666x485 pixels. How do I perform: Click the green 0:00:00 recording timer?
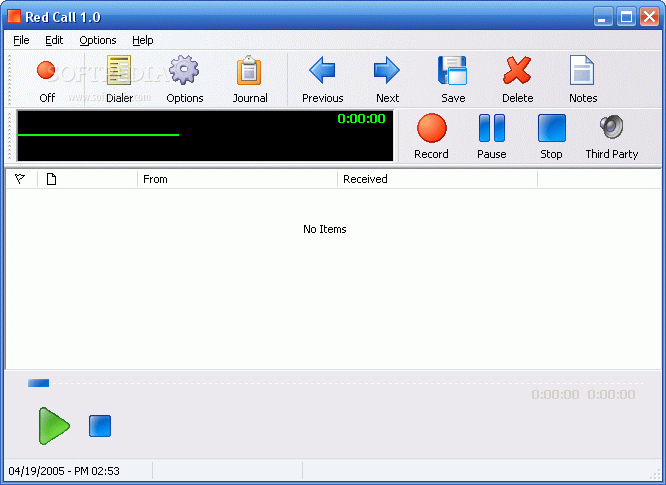tap(361, 118)
